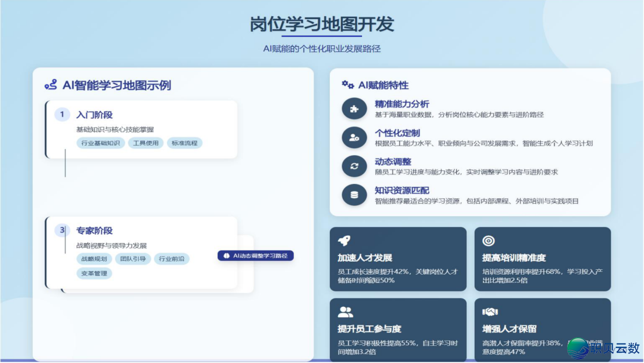Click the step number 1 circle
The width and height of the screenshot is (644, 363).
click(x=62, y=114)
